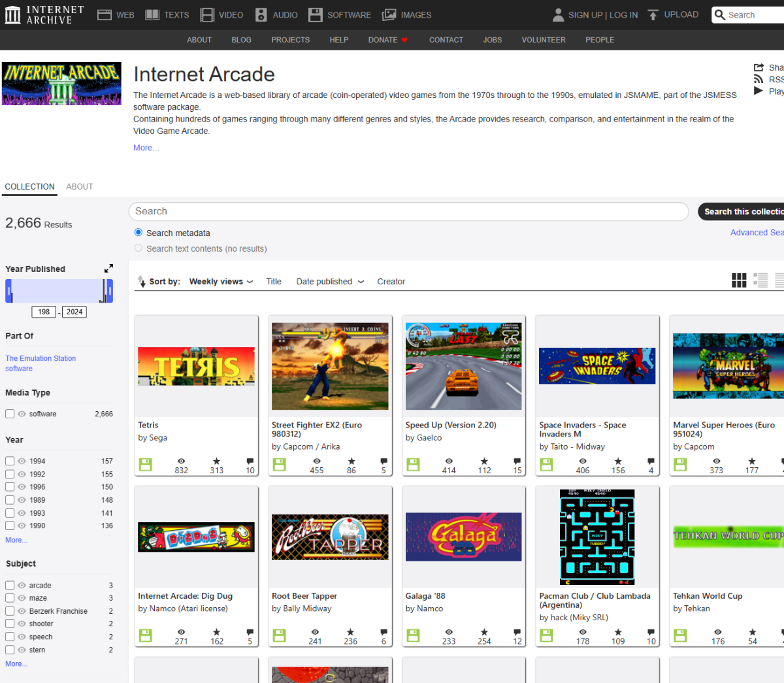This screenshot has width=784, height=683.
Task: Click the Upload arrow icon
Action: click(x=653, y=15)
